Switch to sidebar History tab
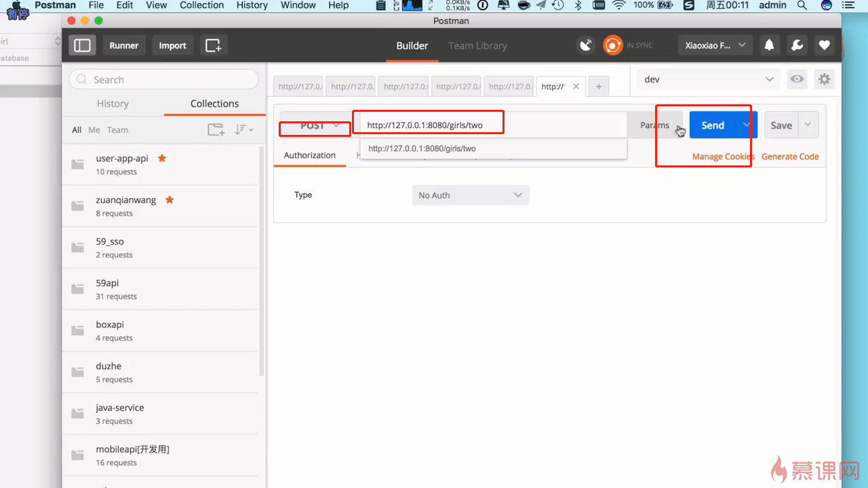 pyautogui.click(x=113, y=104)
